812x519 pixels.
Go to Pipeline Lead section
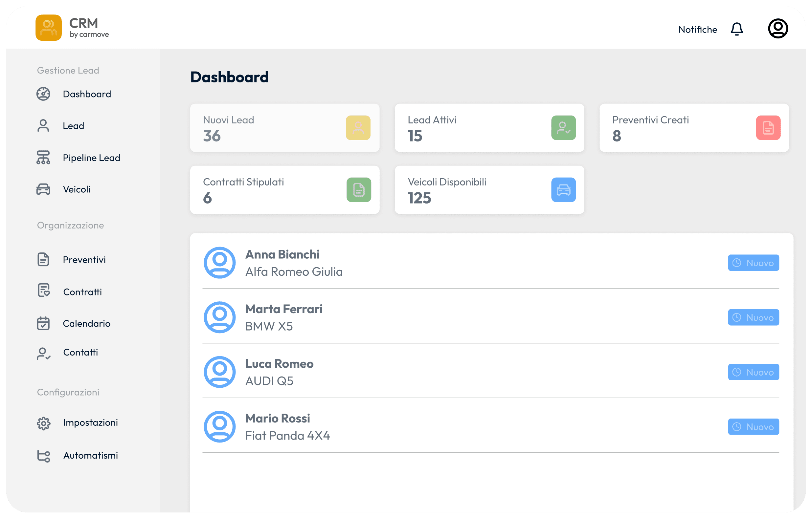tap(91, 158)
